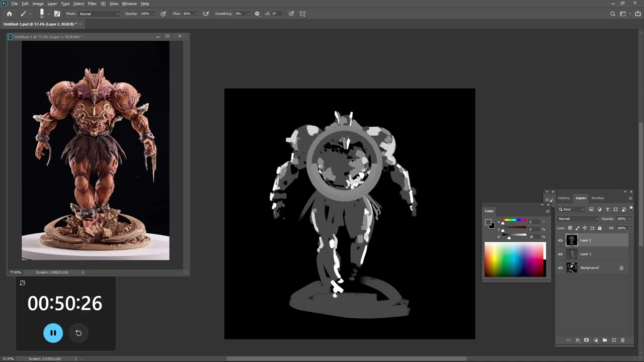Create a new layer with plus icon
The height and width of the screenshot is (362, 644).
614,340
